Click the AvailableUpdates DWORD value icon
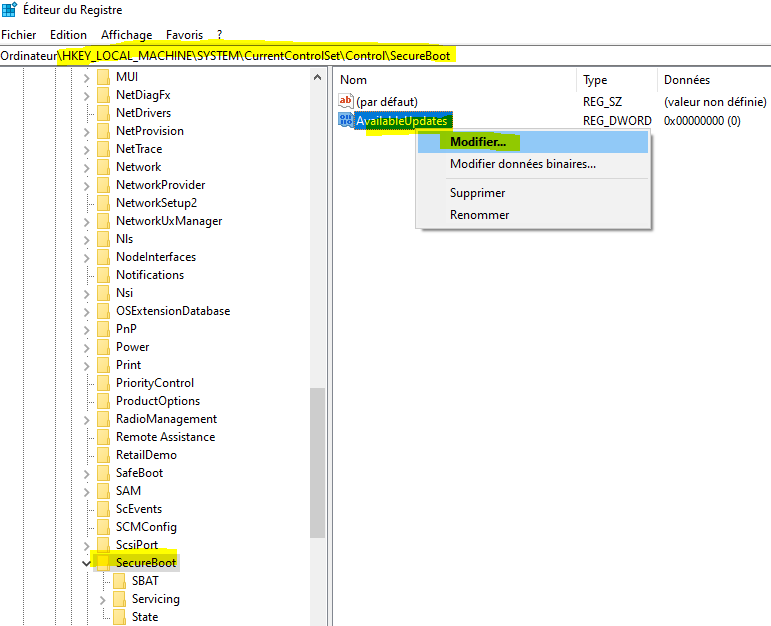Image resolution: width=771 pixels, height=626 pixels. (x=346, y=120)
